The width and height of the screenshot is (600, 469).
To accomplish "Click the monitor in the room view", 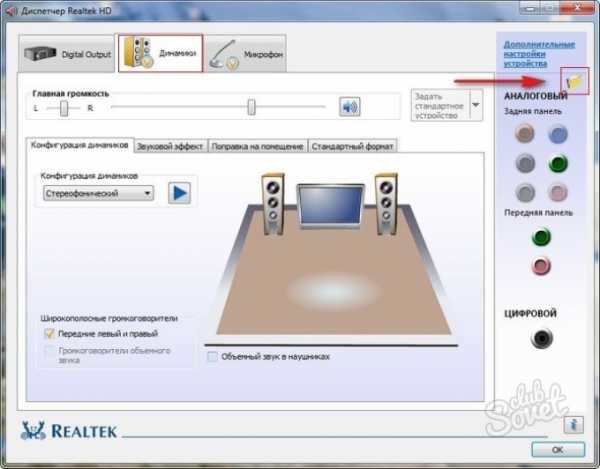I will [x=331, y=206].
